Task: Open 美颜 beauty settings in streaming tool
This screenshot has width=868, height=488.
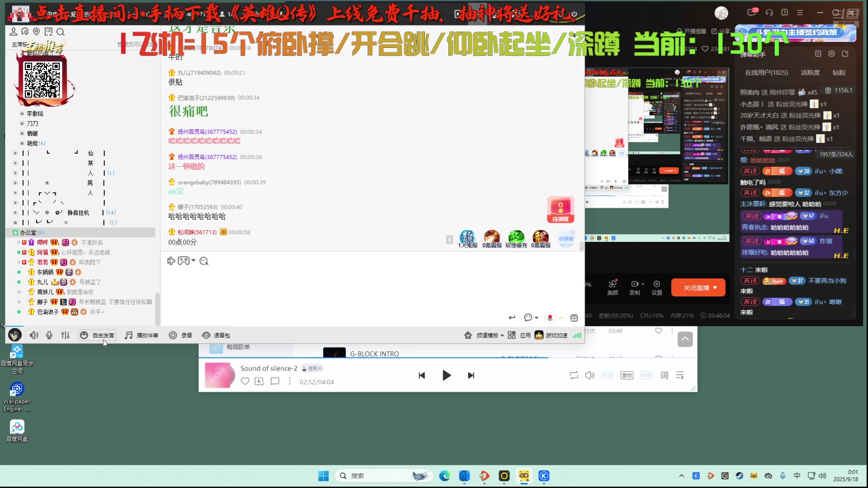Action: click(x=613, y=287)
